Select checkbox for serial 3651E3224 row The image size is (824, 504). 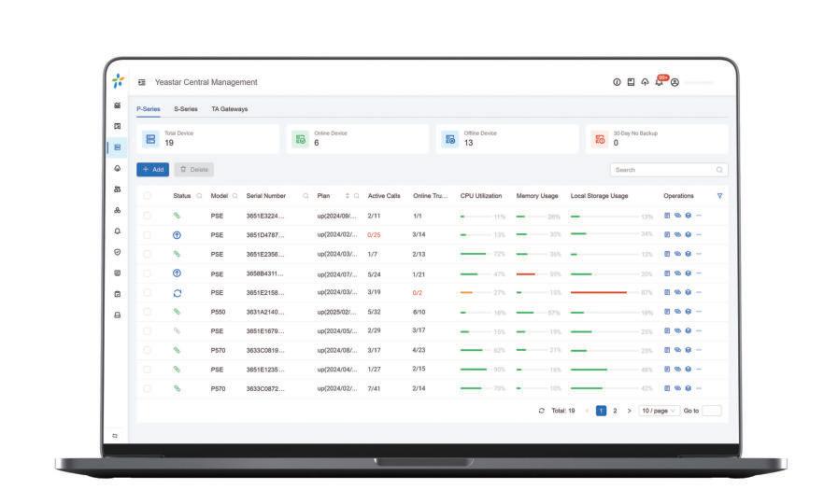[x=148, y=216]
